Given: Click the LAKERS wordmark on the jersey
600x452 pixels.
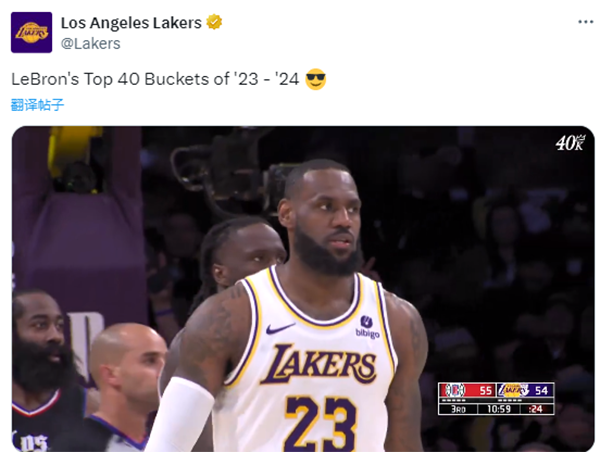Looking at the screenshot, I should click(x=319, y=364).
